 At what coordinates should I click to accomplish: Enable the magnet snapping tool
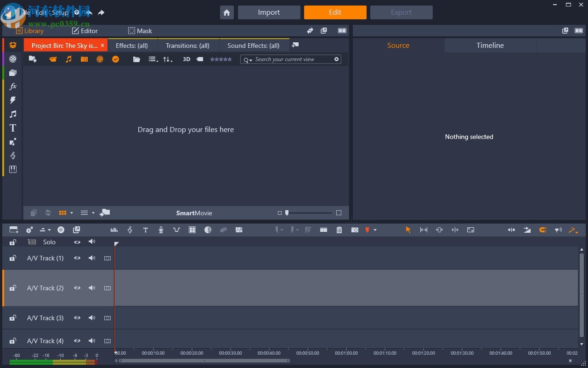(x=543, y=230)
